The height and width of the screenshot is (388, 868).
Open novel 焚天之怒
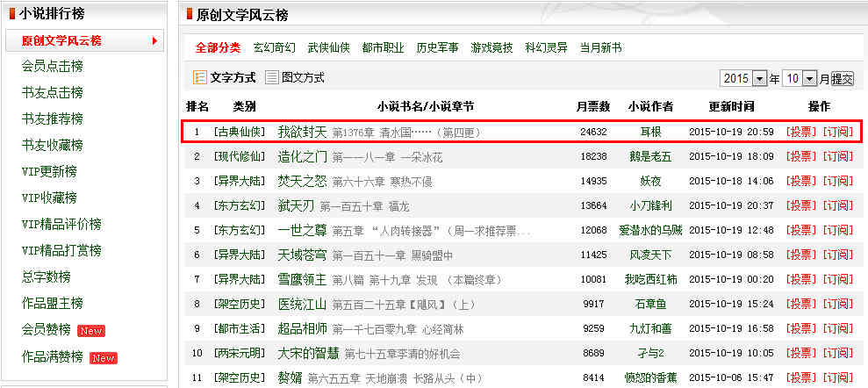point(302,181)
